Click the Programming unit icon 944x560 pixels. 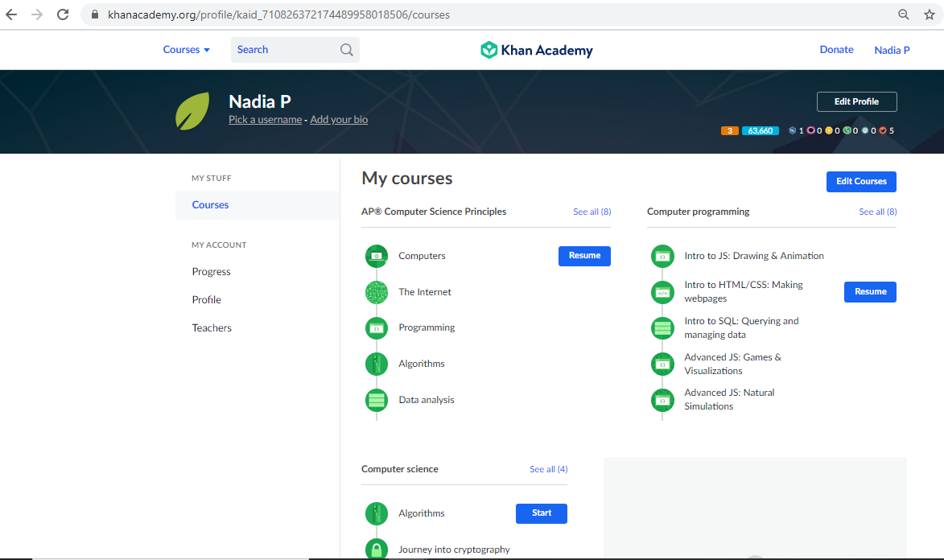[x=377, y=328]
